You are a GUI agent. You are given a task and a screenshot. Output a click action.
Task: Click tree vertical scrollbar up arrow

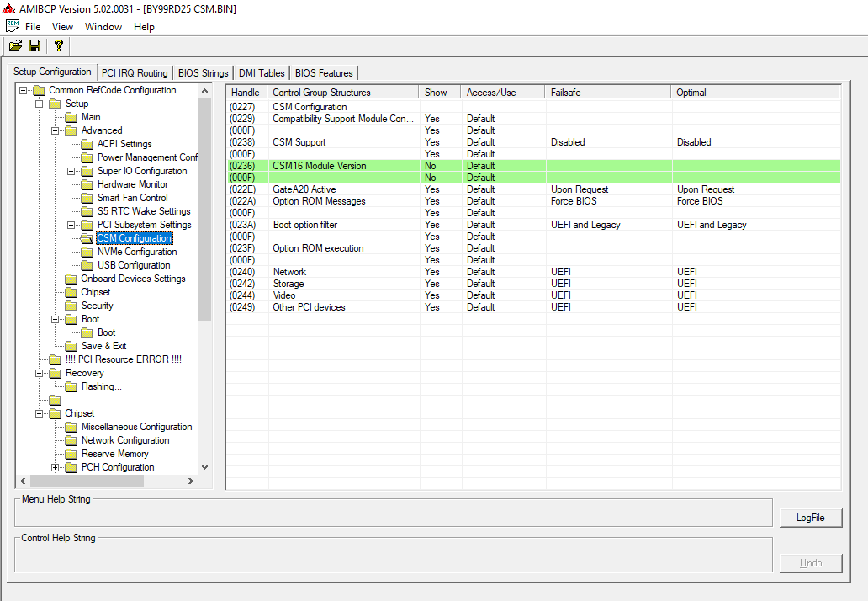(x=205, y=91)
